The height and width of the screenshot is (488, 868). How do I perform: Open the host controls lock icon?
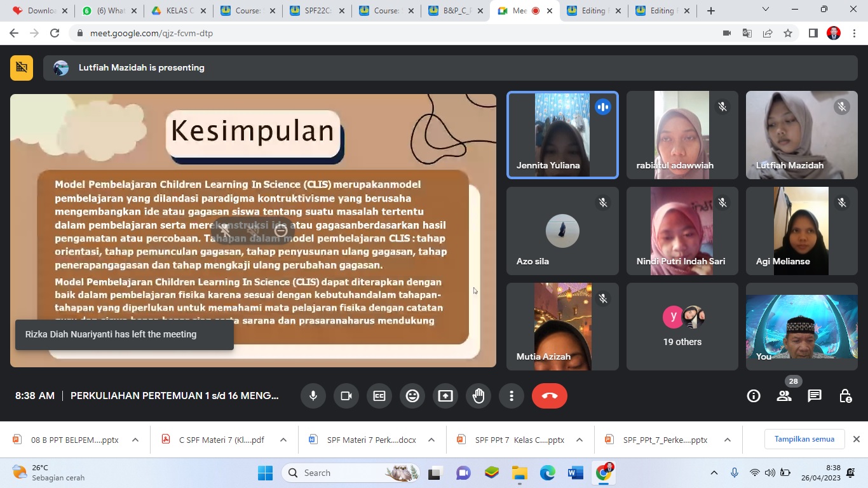click(x=845, y=396)
